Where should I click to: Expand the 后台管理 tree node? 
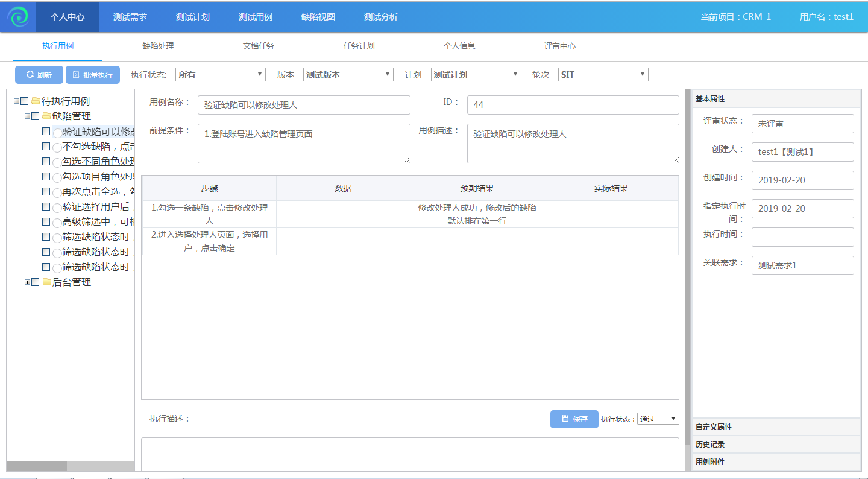point(27,282)
